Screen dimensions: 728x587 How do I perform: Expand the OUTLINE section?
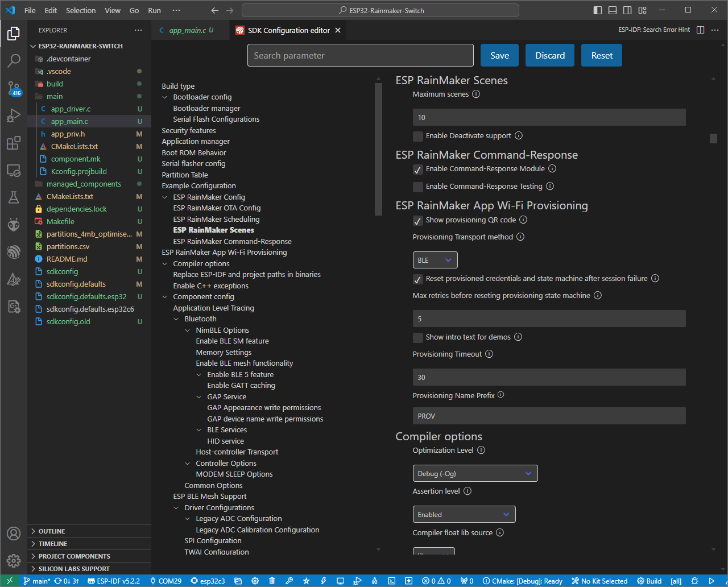click(x=89, y=531)
